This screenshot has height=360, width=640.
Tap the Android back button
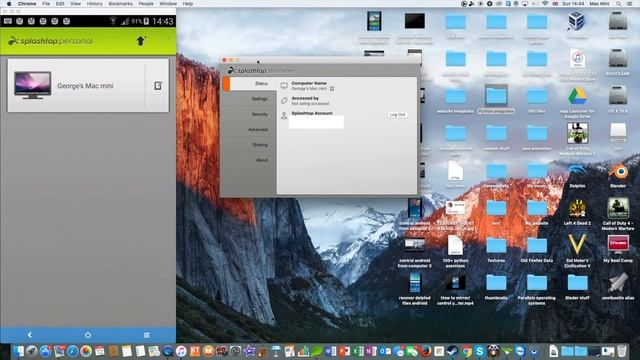click(29, 335)
